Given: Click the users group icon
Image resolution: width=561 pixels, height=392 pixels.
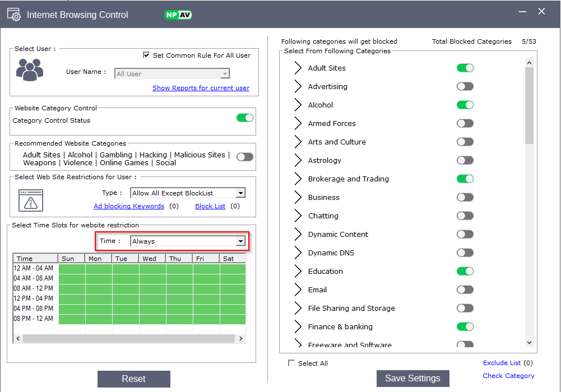Looking at the screenshot, I should [x=30, y=69].
